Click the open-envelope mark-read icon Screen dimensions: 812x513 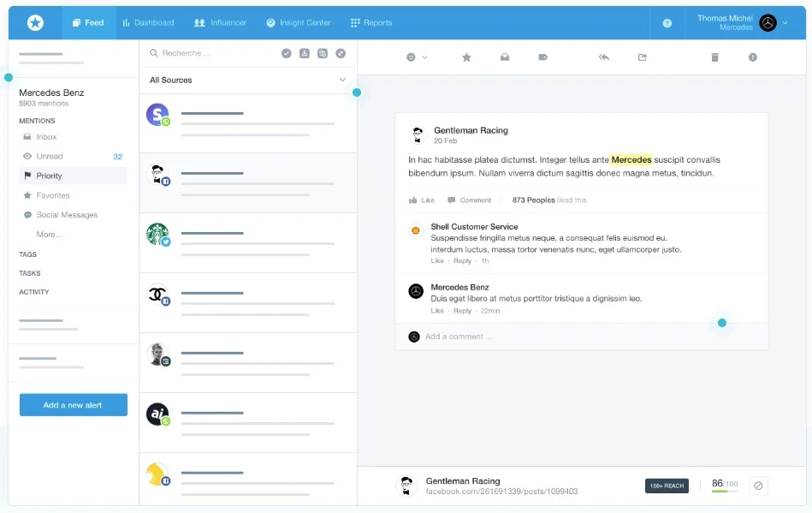505,57
